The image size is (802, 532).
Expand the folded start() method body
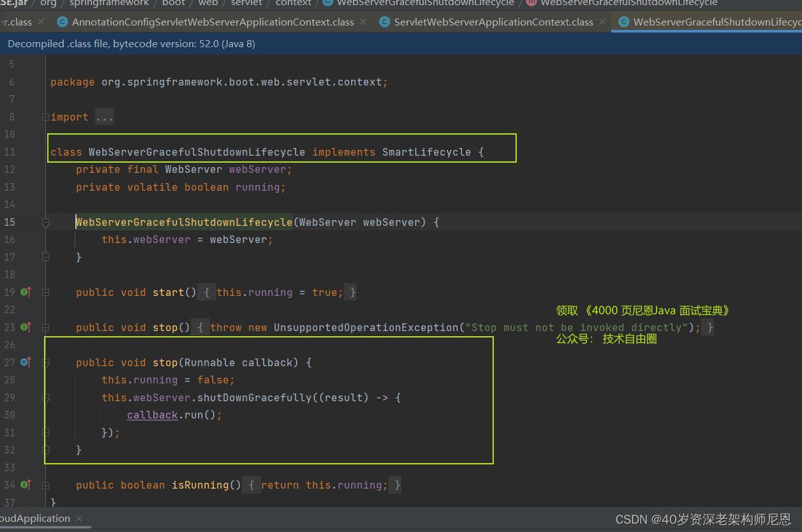45,292
